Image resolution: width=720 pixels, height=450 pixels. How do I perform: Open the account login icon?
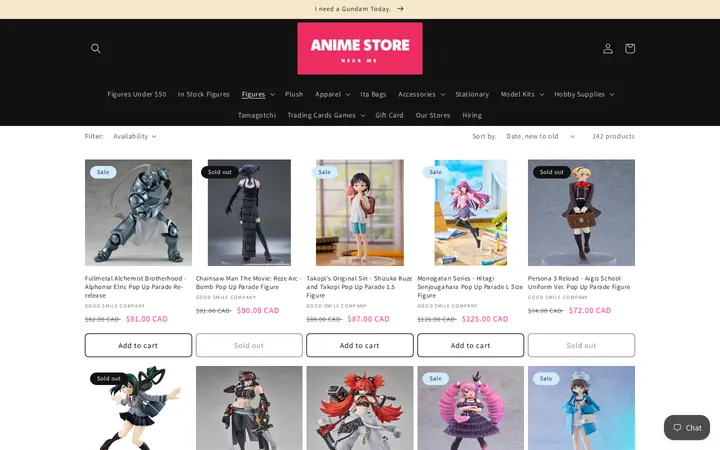pyautogui.click(x=608, y=48)
